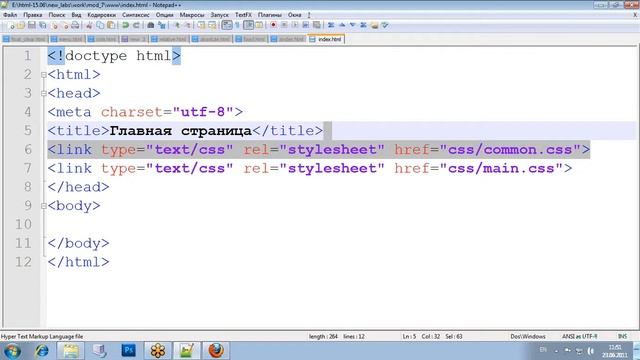This screenshot has height=360, width=640.
Task: Collapse the <head> block fold marker
Action: [44, 94]
